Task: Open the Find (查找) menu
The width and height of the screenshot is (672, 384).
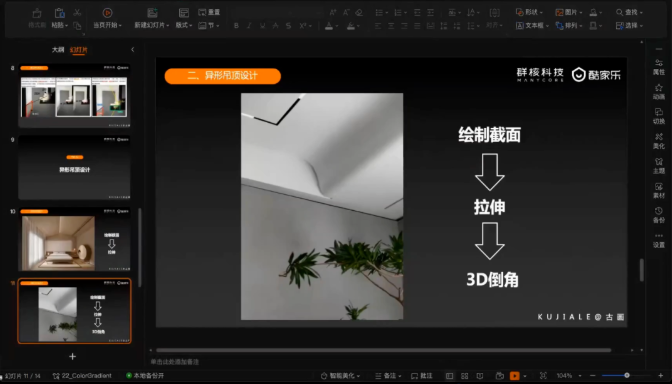Action: pos(630,12)
